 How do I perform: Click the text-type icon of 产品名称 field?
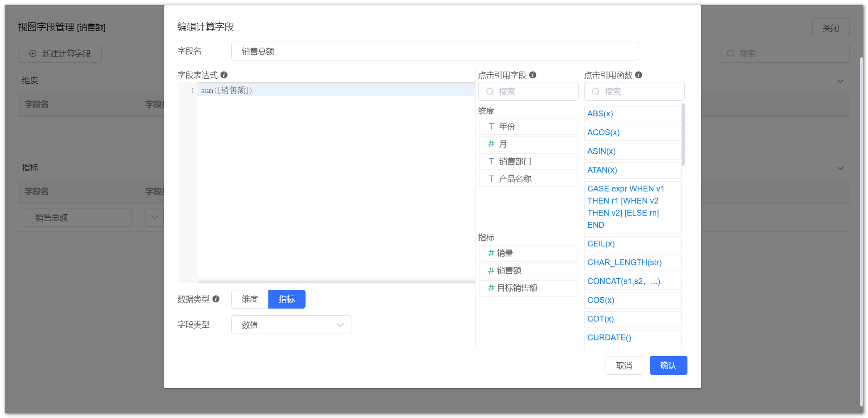(491, 179)
